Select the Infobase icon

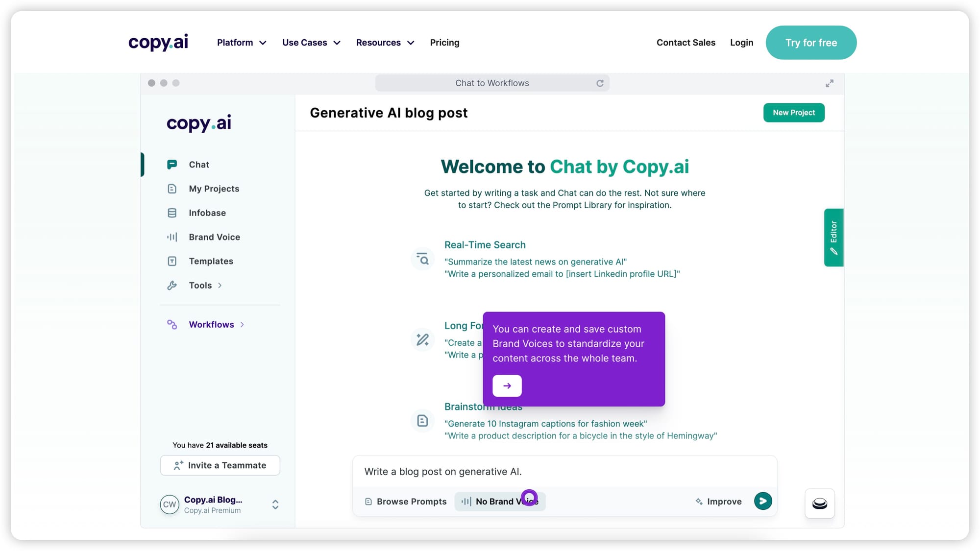(x=171, y=213)
